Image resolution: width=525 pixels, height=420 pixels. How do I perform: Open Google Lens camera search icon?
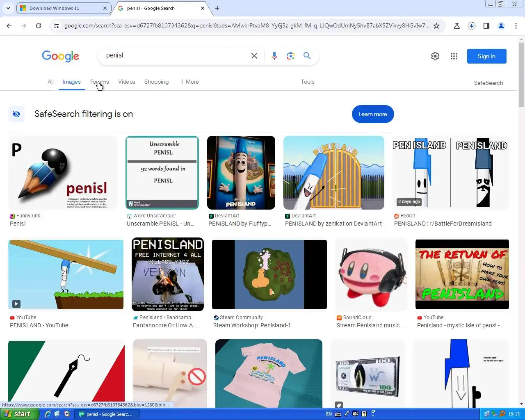[291, 56]
